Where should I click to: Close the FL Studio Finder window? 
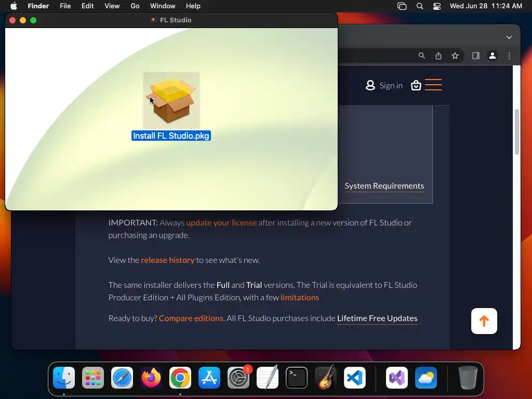tap(12, 20)
